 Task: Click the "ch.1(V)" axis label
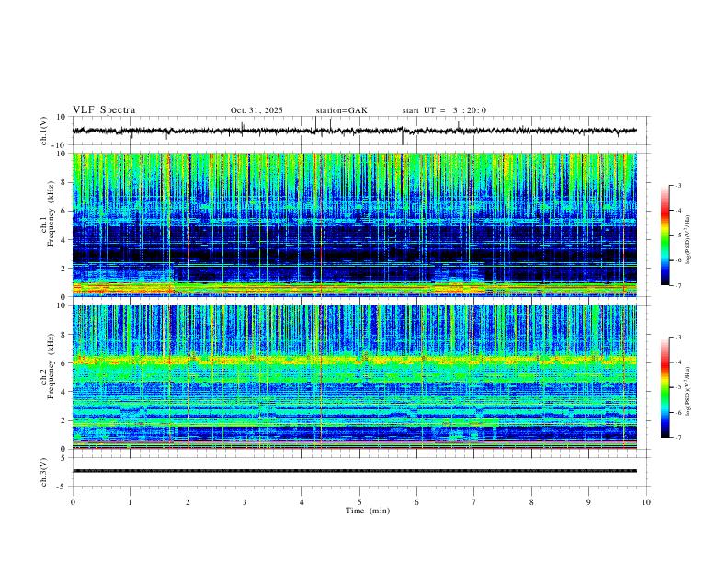[44, 131]
